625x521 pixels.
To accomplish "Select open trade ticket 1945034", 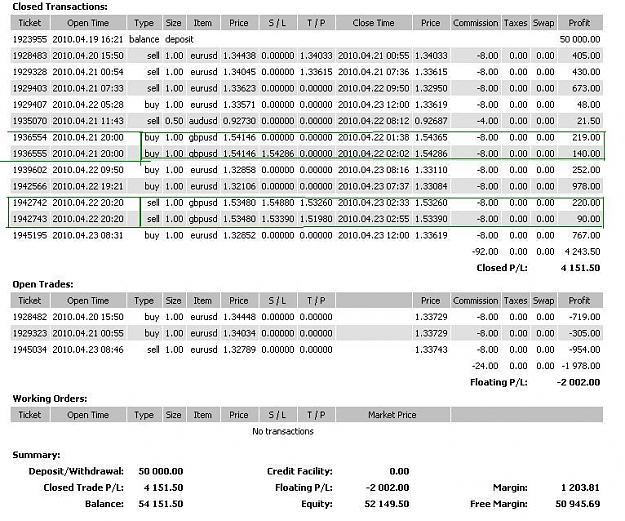I will tap(30, 350).
